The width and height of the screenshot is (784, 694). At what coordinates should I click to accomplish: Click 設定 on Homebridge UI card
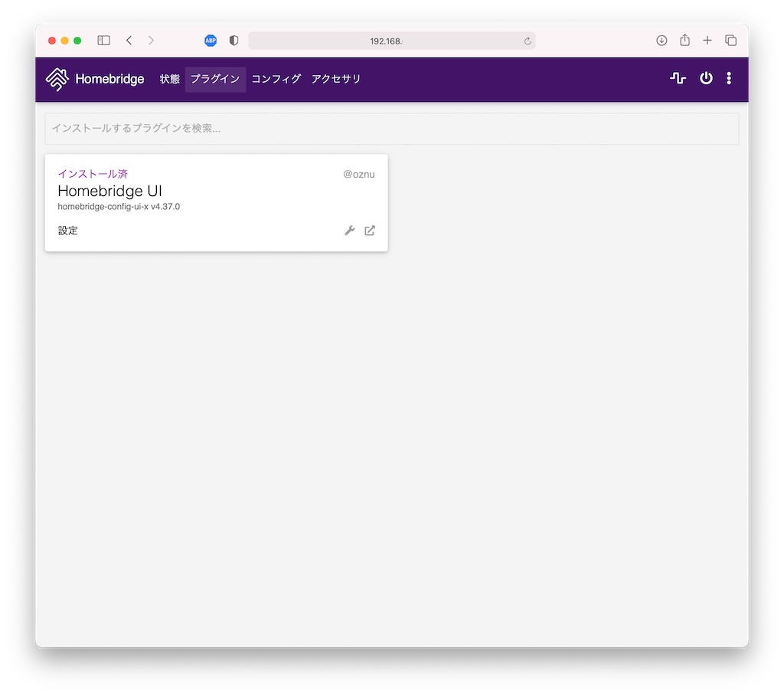pos(67,231)
